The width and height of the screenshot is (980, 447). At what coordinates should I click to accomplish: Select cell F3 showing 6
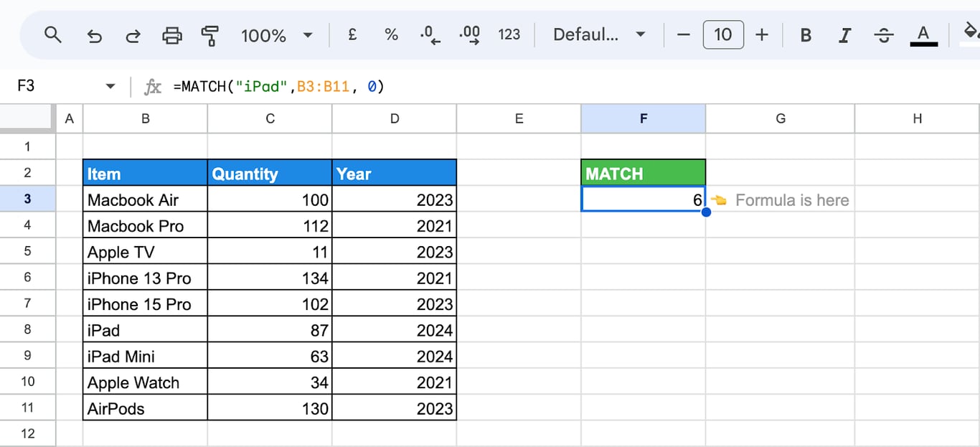644,199
